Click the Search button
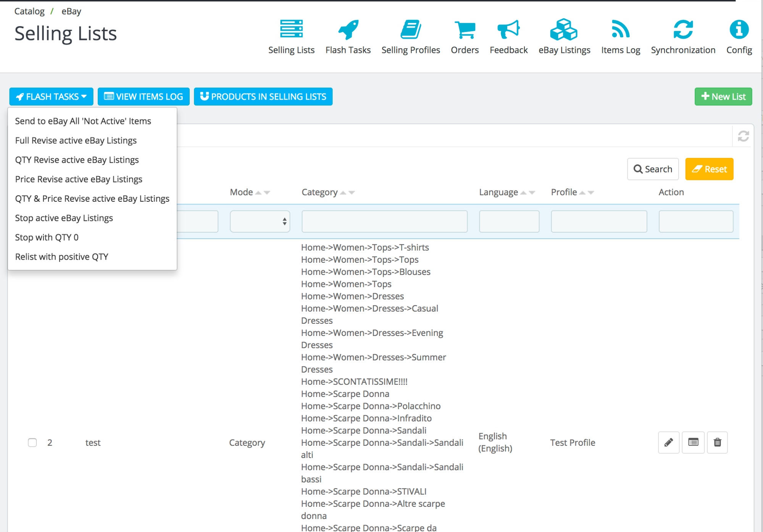 pyautogui.click(x=653, y=169)
